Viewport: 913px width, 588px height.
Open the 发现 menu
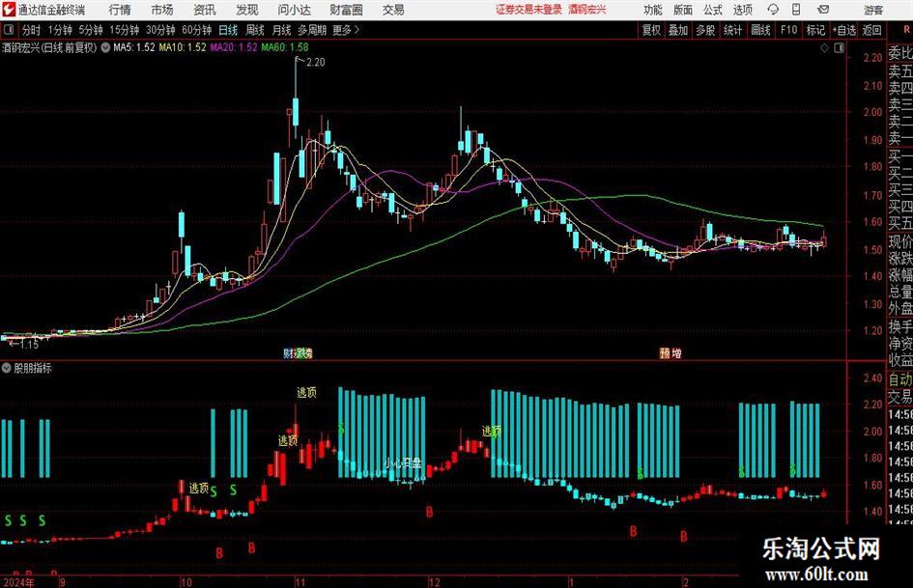[x=247, y=10]
